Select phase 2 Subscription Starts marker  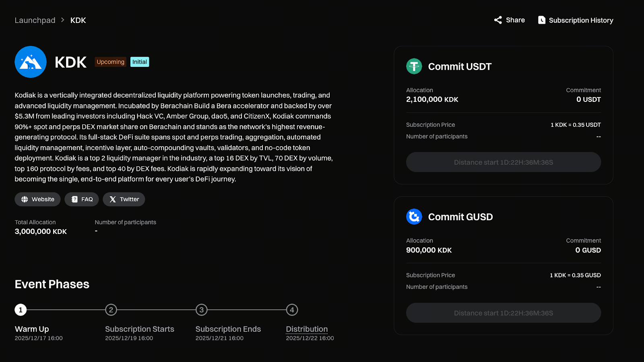(x=111, y=310)
